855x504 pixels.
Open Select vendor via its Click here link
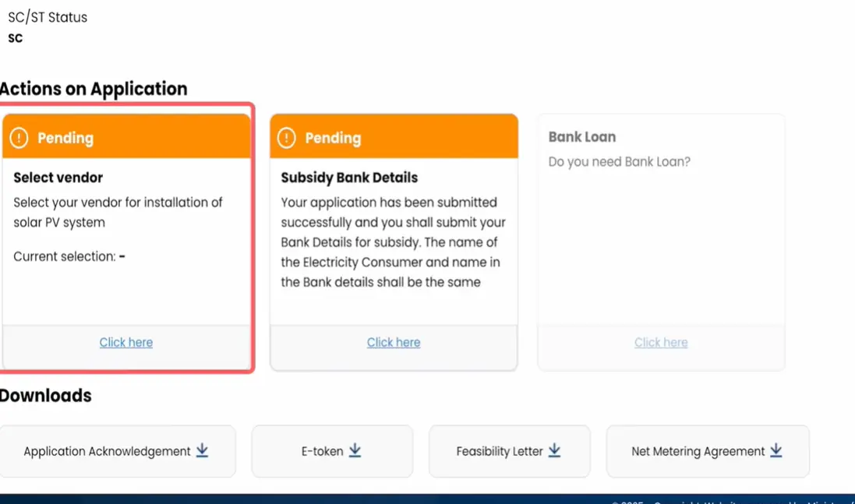tap(126, 342)
